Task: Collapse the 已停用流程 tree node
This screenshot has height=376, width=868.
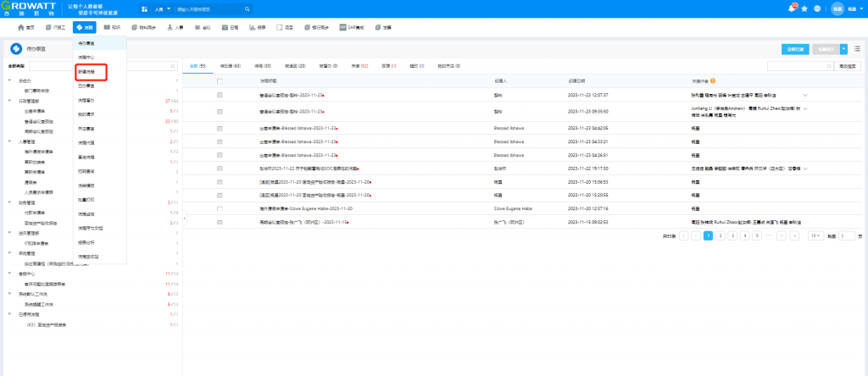Action: (x=9, y=314)
